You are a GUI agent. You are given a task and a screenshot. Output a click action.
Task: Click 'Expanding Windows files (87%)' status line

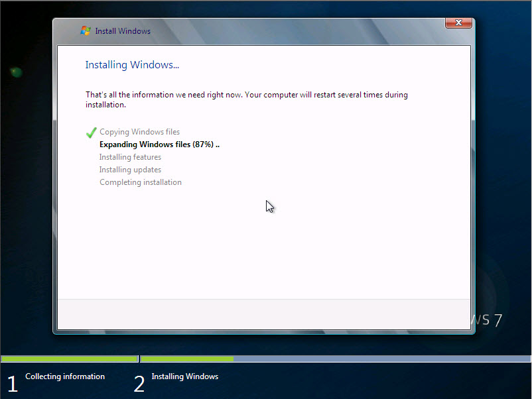tap(159, 144)
